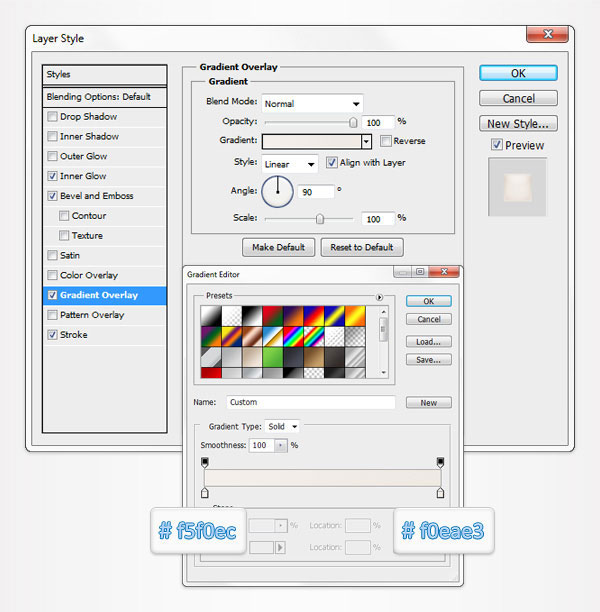Screen dimensions: 600x612
Task: Click the left color stop of the gradient bar
Action: 205,493
